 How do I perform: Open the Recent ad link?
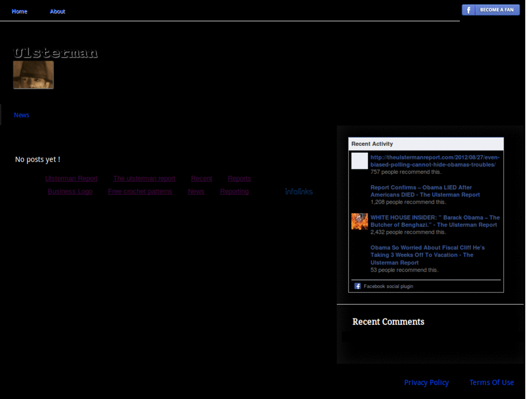(202, 179)
